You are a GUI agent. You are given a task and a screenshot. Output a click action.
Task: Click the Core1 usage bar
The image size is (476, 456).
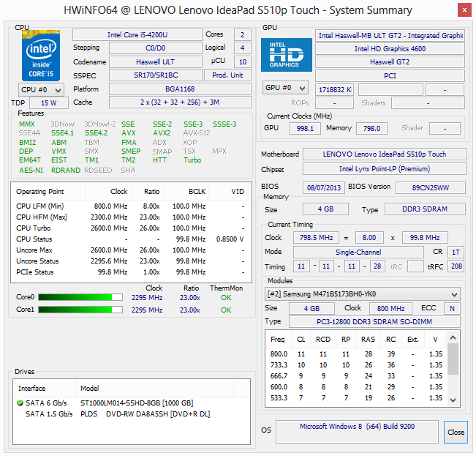(80, 310)
